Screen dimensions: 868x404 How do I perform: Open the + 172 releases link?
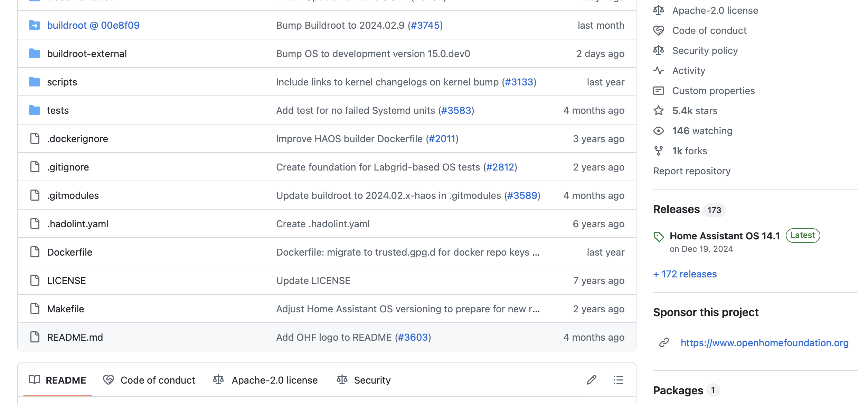click(x=685, y=274)
